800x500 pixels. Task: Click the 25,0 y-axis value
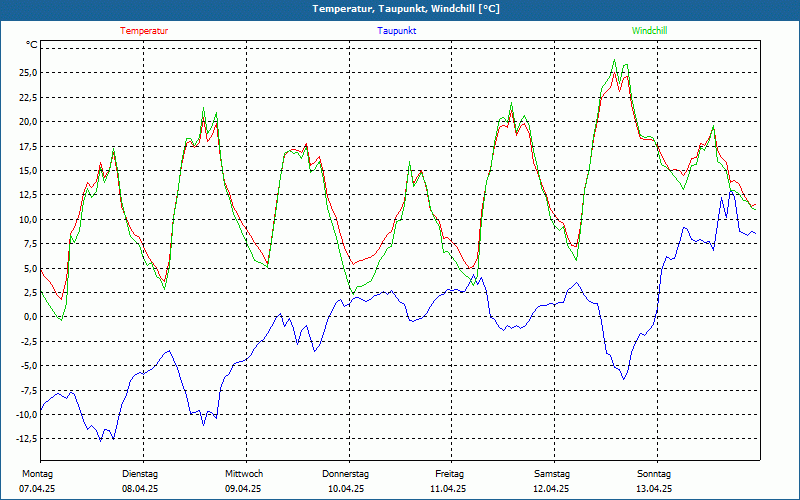tap(27, 72)
